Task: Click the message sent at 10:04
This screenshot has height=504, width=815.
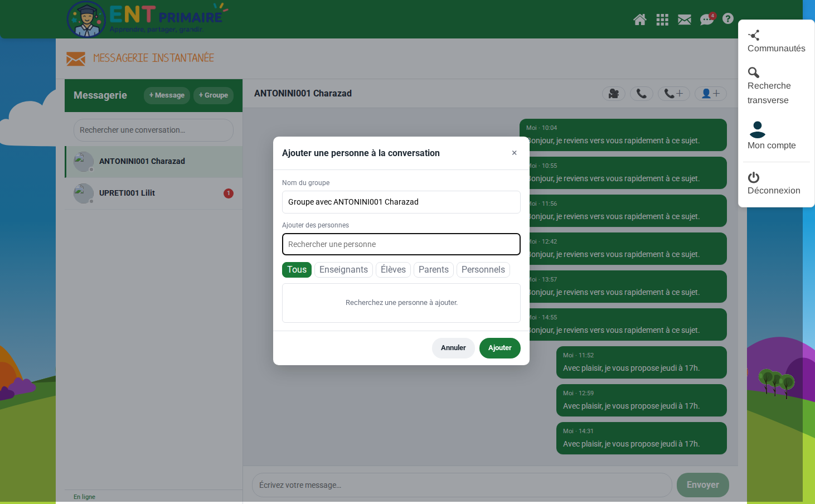Action: click(623, 135)
